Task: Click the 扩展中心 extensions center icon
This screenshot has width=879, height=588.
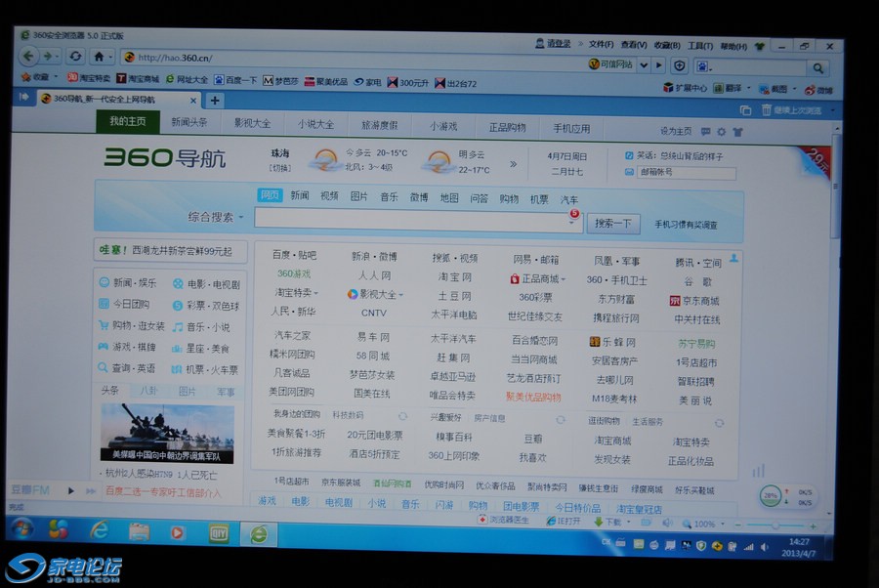Action: click(669, 88)
